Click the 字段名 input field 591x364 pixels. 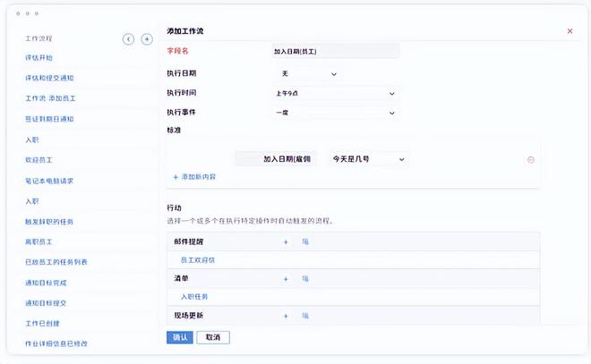pyautogui.click(x=336, y=51)
